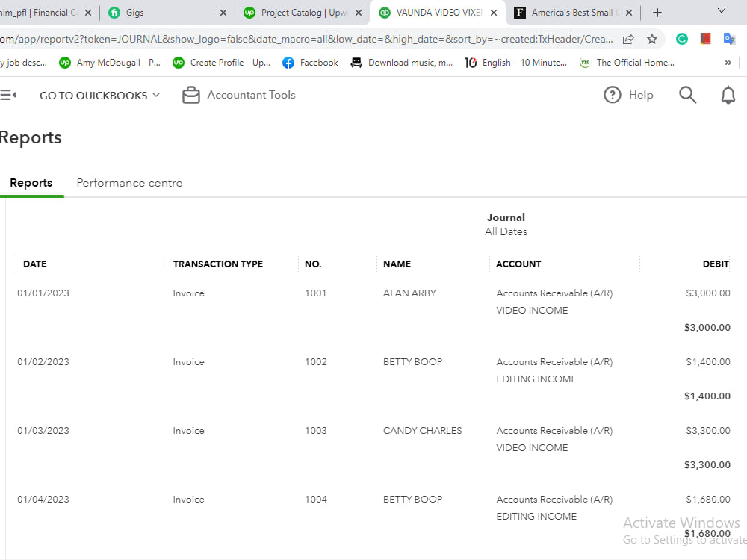Viewport: 747px width, 560px height.
Task: Switch to the Gigs browser tab
Action: click(167, 13)
